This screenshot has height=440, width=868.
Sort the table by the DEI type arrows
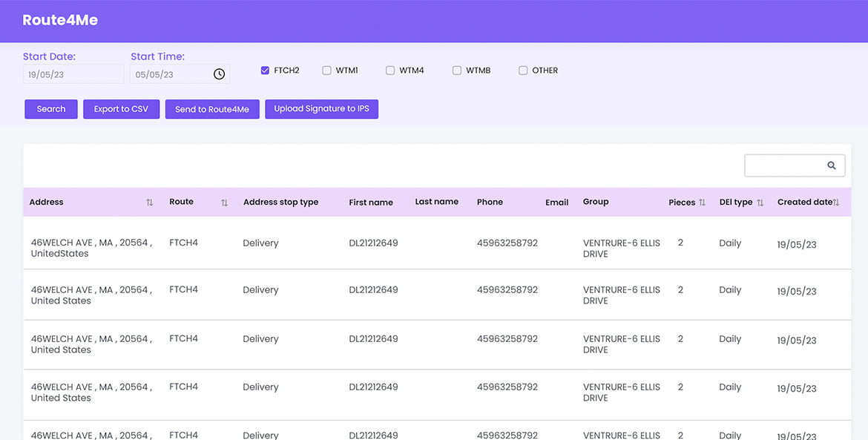tap(760, 203)
